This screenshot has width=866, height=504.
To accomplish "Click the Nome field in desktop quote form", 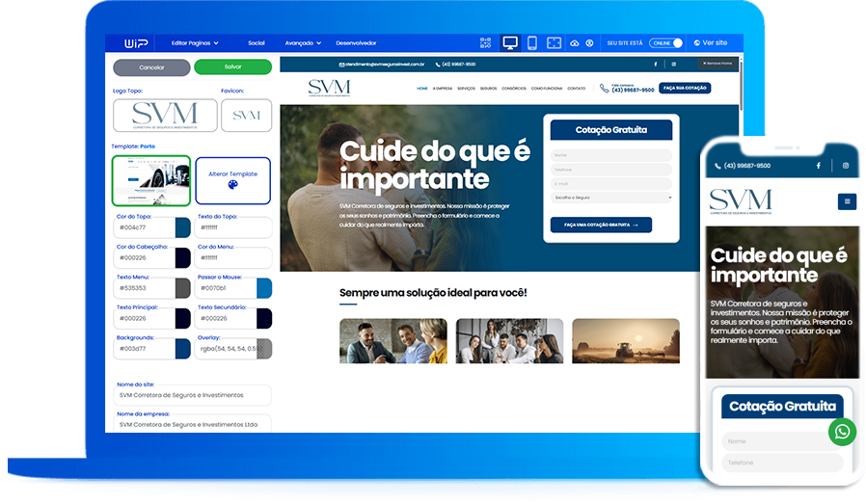I will coord(611,155).
